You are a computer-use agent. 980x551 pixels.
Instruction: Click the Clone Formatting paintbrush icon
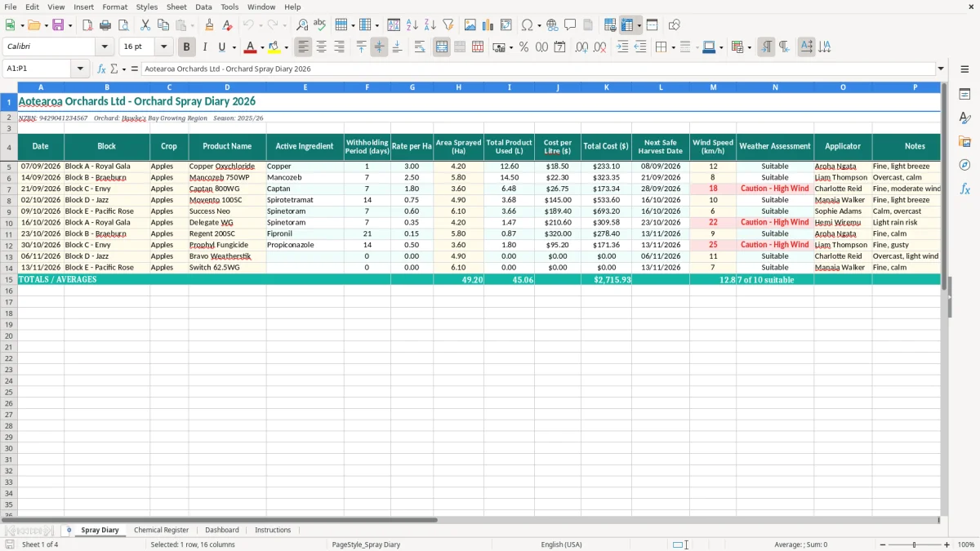(x=209, y=25)
